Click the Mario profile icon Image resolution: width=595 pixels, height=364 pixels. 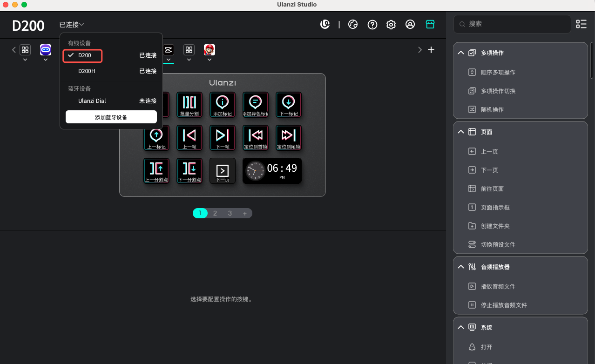point(210,50)
